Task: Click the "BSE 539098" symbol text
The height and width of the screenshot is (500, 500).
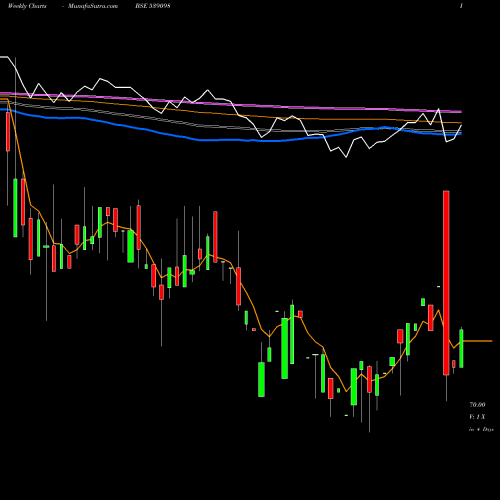Action: (153, 6)
